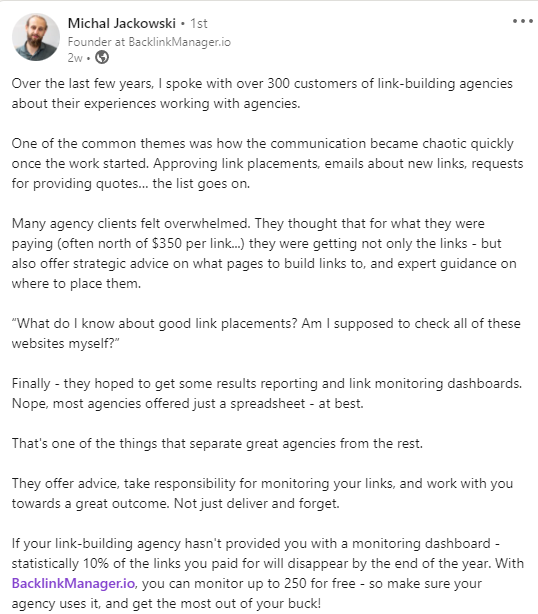
Task: Click the Many agency clients felt overwhelmed paragraph
Action: [x=264, y=253]
